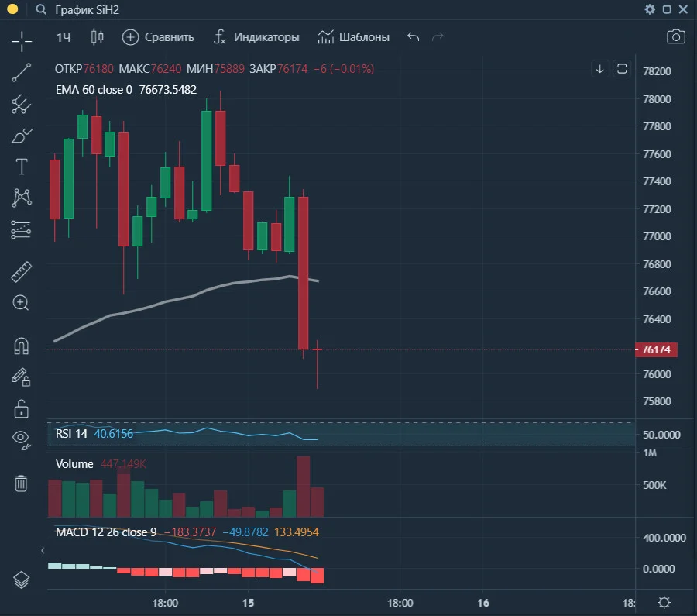Open the pitchfork drawing tools
Viewport: 697px width, 616px height.
(x=22, y=104)
